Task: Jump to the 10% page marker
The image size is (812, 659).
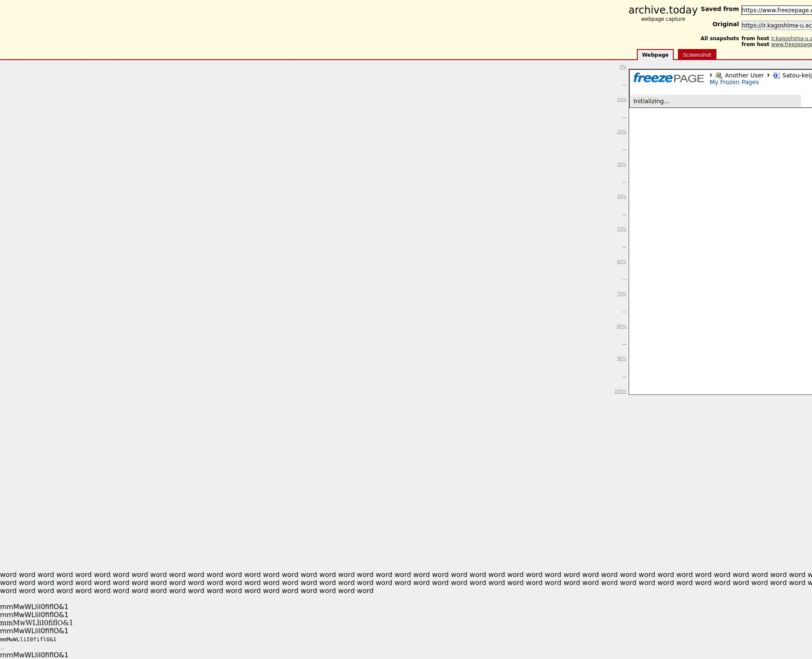Action: pyautogui.click(x=621, y=99)
